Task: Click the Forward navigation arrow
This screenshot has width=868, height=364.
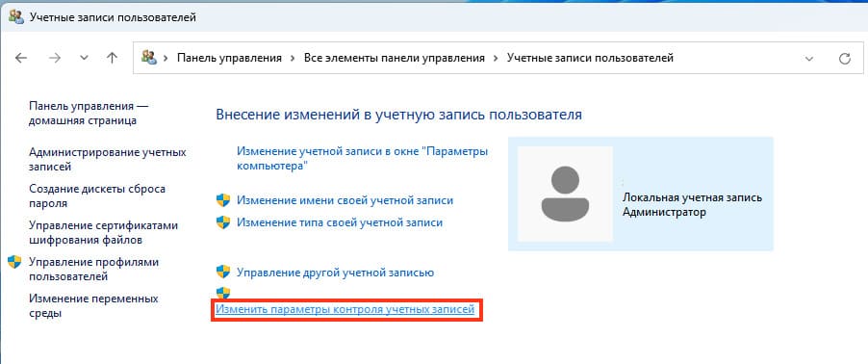Action: (x=54, y=58)
